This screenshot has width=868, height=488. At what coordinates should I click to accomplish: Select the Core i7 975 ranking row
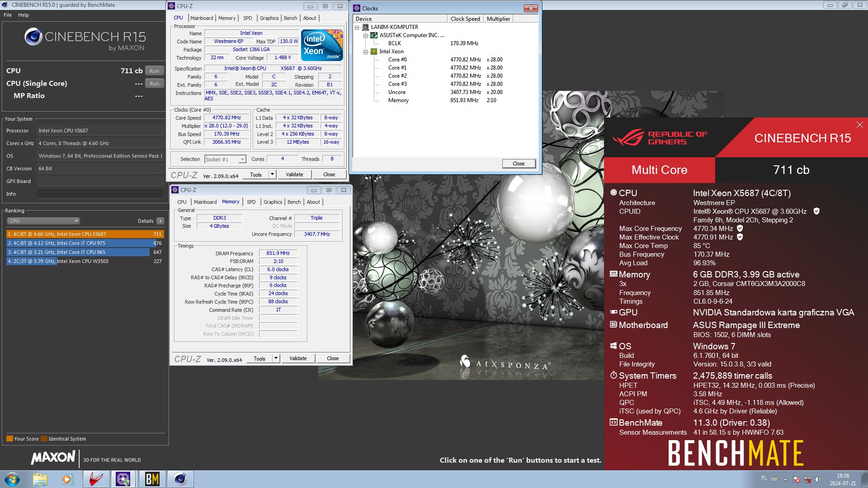85,243
